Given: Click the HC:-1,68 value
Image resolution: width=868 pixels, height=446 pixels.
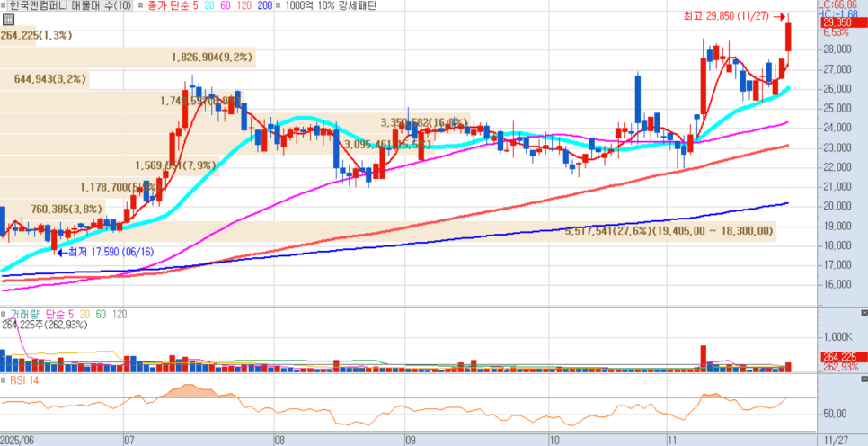Looking at the screenshot, I should point(836,13).
